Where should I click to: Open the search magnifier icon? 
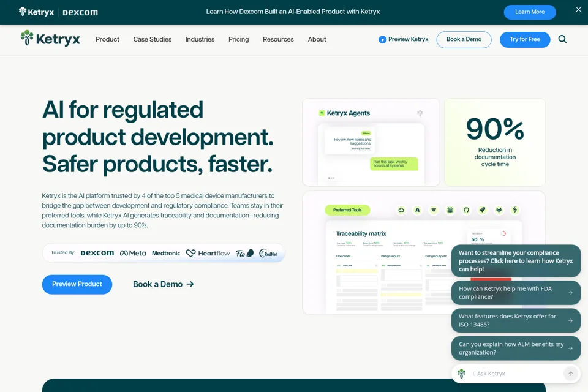562,39
